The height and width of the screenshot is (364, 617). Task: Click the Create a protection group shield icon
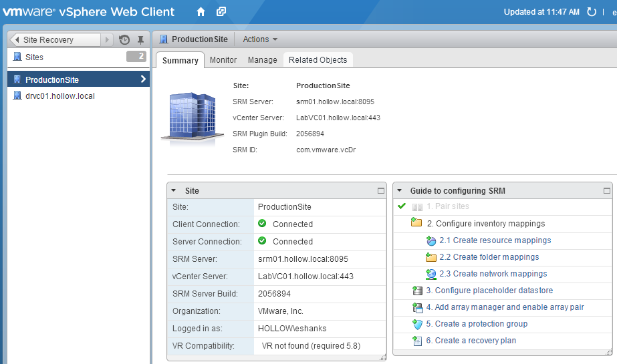(417, 324)
